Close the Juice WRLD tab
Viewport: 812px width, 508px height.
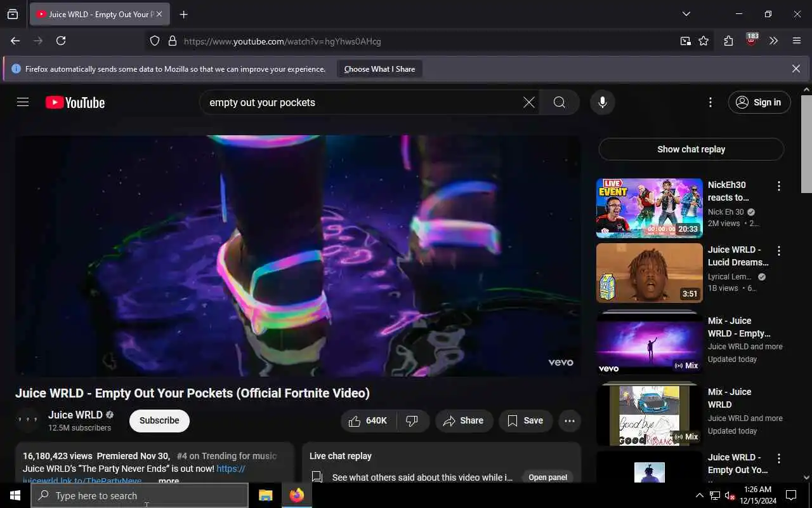pyautogui.click(x=159, y=14)
